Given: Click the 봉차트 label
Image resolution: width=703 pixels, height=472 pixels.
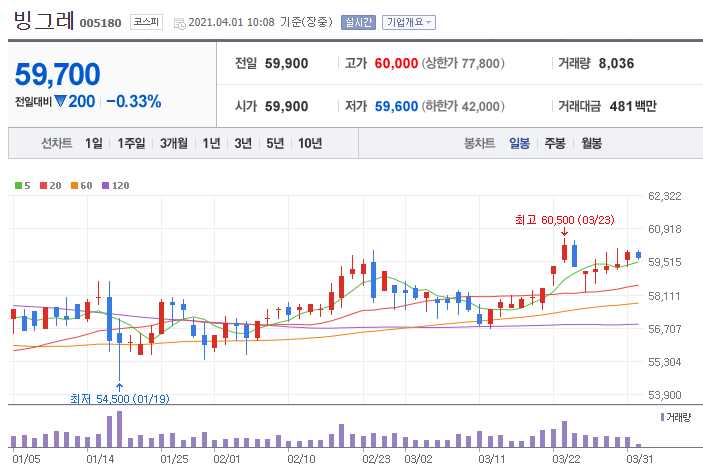Looking at the screenshot, I should click(x=479, y=143).
